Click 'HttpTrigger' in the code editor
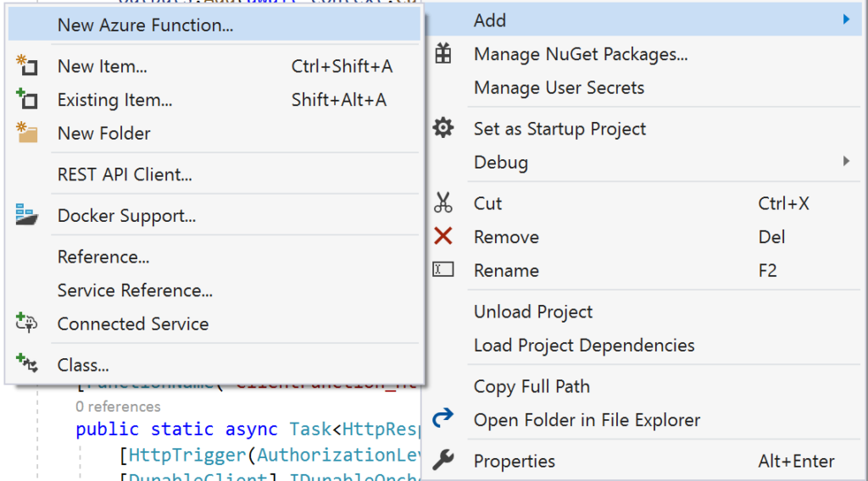Screen dimensions: 868x481 pos(187,455)
